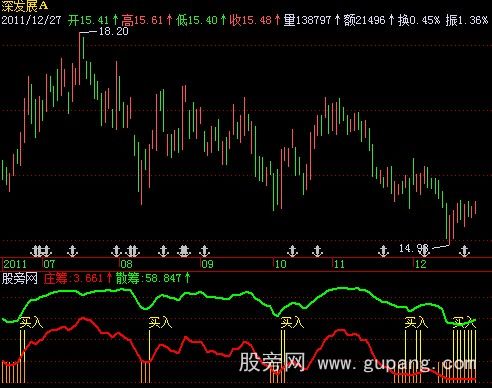Click the 2011/12/27 date readout
Image resolution: width=492 pixels, height=388 pixels.
pos(31,20)
